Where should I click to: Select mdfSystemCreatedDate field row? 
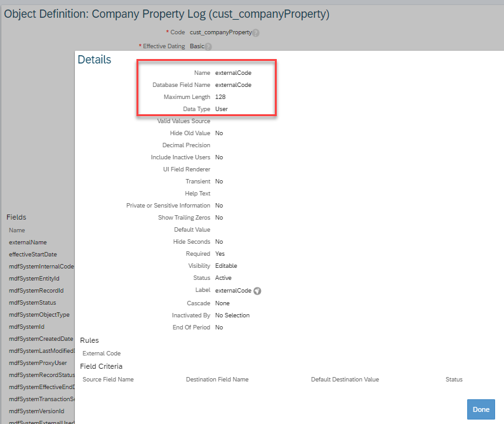[41, 339]
